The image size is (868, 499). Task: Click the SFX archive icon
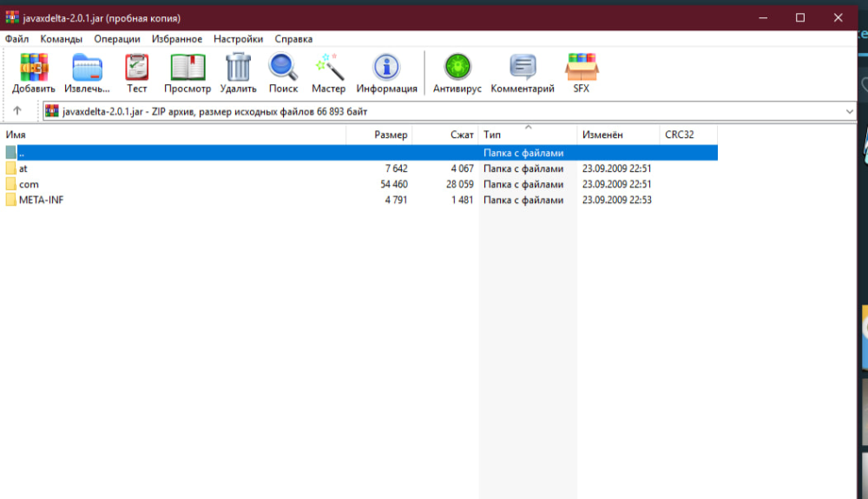582,68
